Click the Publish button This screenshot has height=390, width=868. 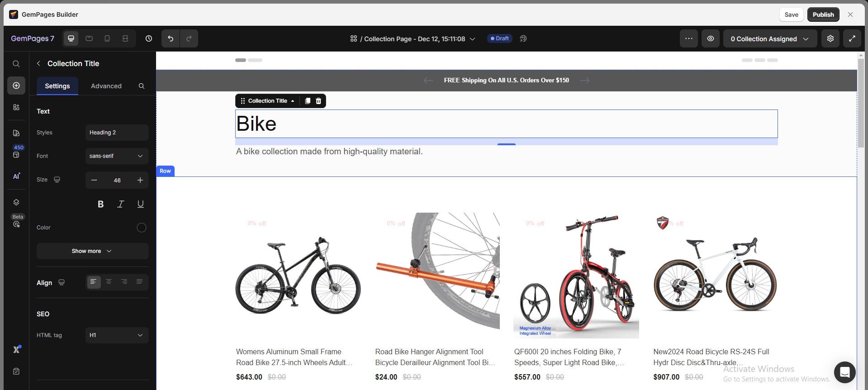click(823, 14)
